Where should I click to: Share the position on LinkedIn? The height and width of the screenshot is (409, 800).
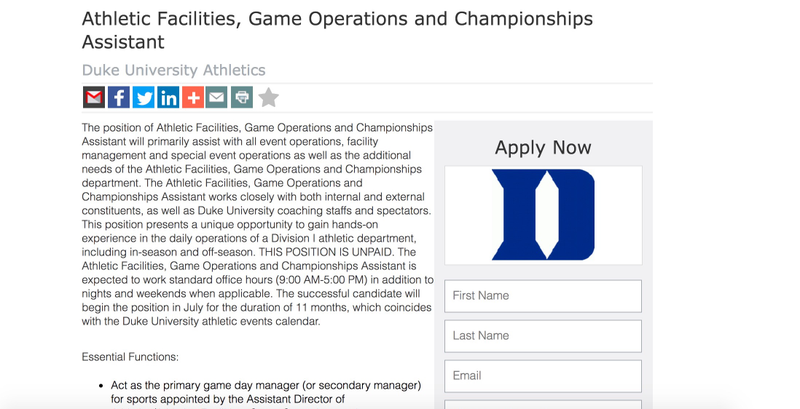(x=168, y=97)
